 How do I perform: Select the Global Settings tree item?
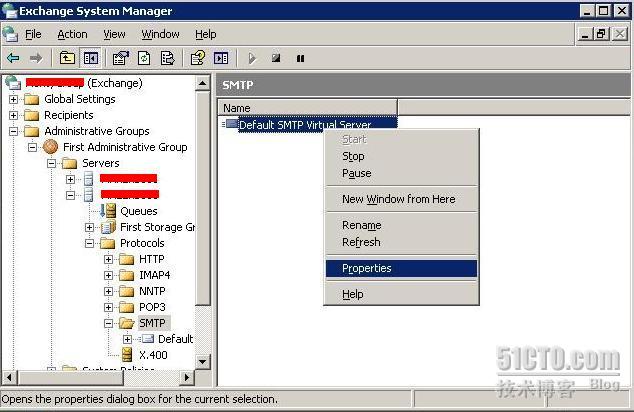[80, 99]
